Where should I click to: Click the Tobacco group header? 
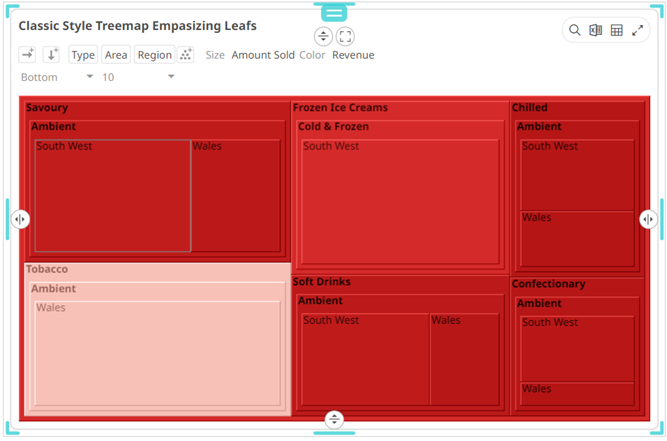(47, 269)
